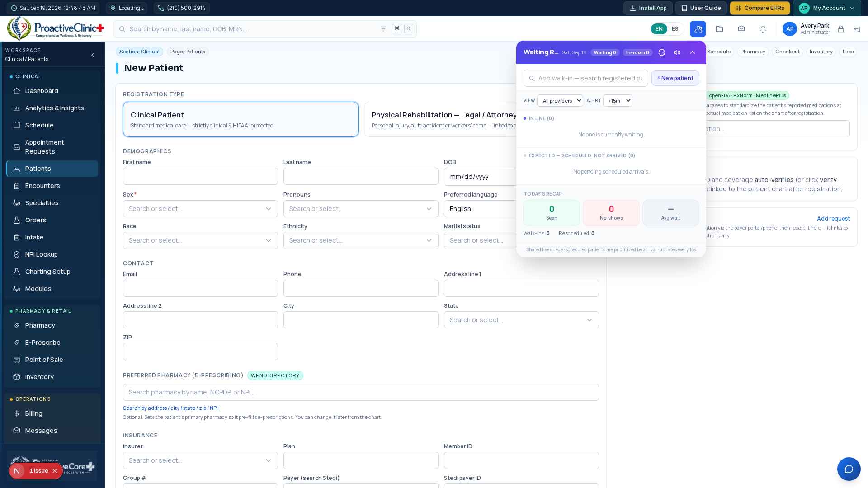Dismiss the 1 Issue badge
This screenshot has width=868, height=488.
coord(55,471)
